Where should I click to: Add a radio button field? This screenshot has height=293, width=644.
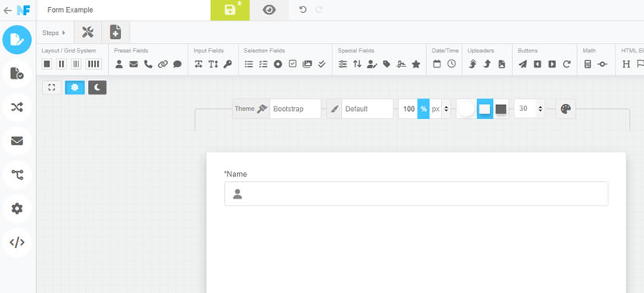278,64
